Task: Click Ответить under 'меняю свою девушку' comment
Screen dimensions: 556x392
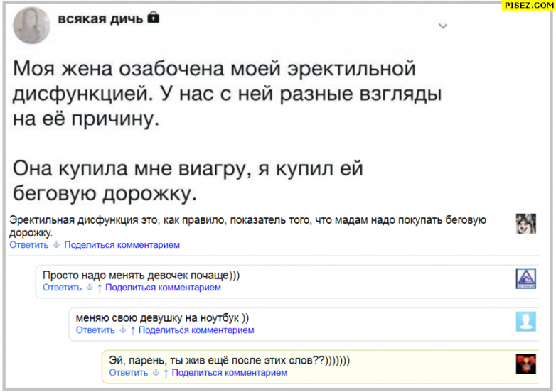Action: 95,330
